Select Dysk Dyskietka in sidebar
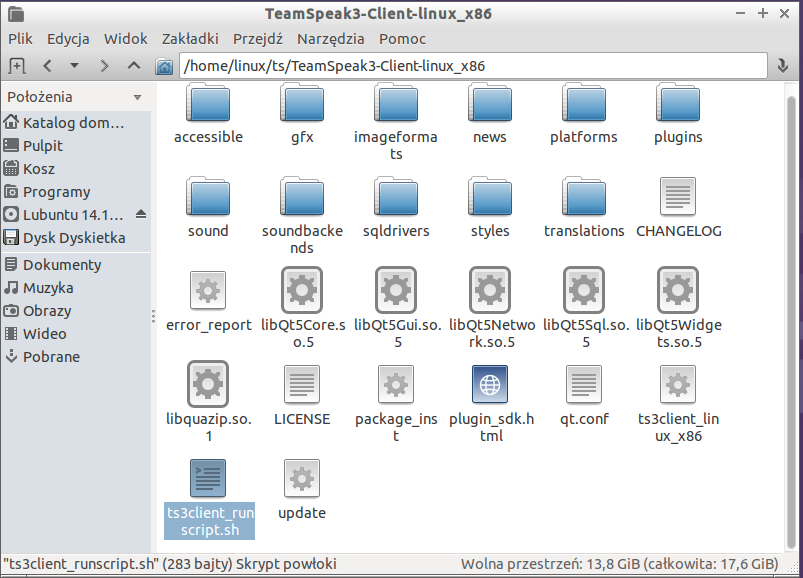 [x=76, y=238]
